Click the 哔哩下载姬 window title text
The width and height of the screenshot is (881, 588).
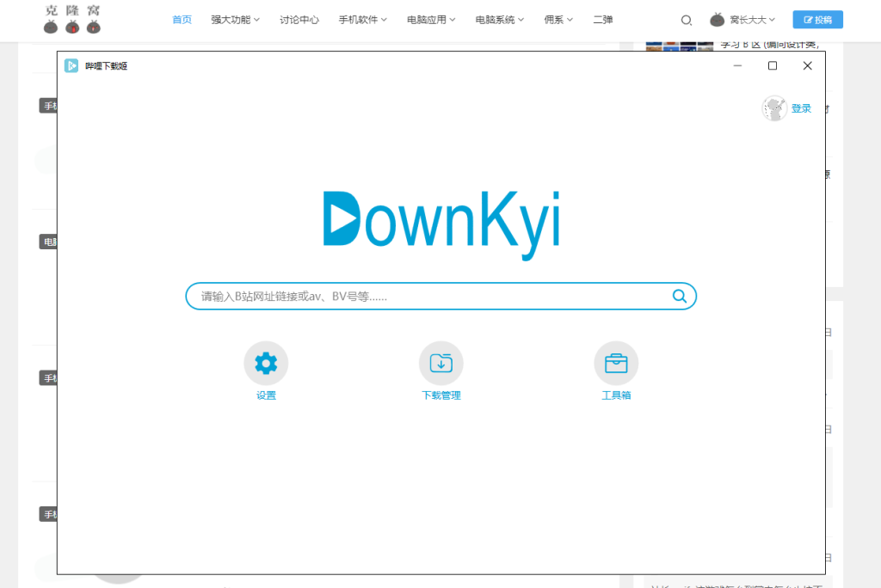[x=106, y=65]
